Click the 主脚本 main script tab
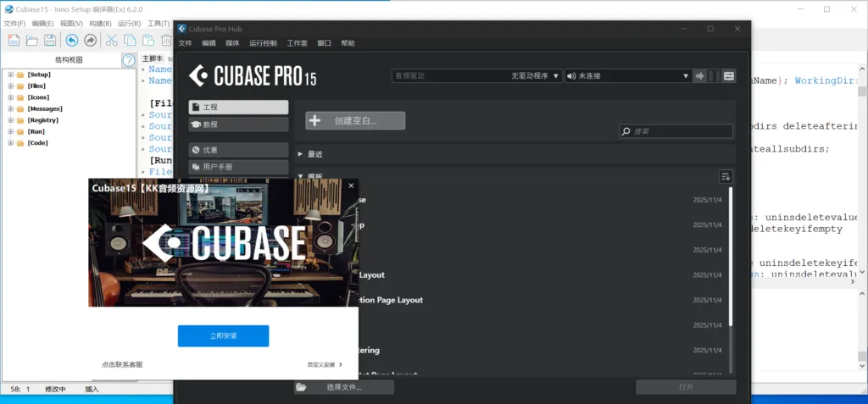 153,58
